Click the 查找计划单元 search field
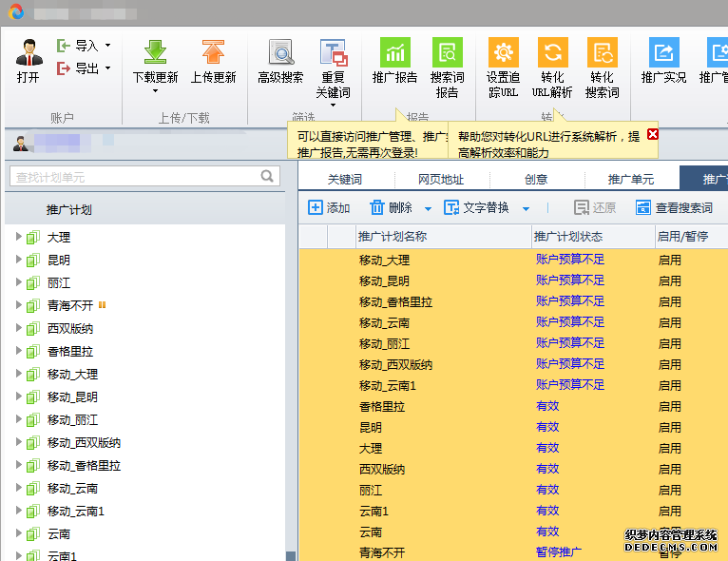The height and width of the screenshot is (561, 728). 136,177
